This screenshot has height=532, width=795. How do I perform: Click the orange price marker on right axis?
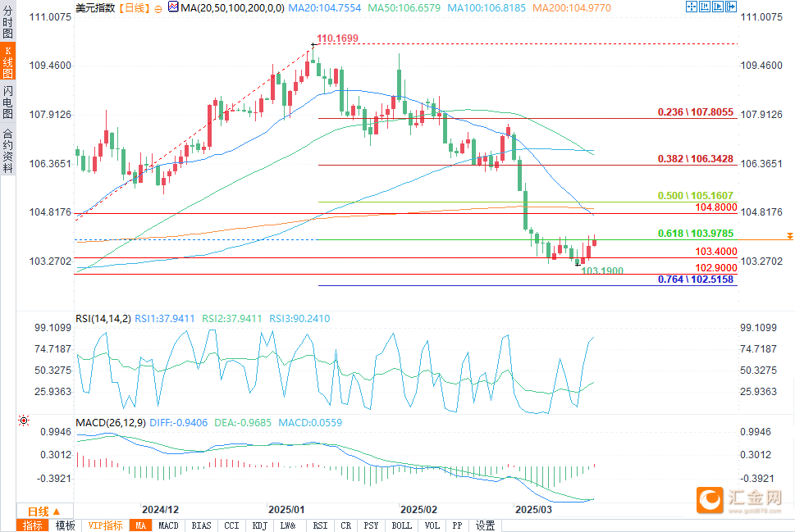pyautogui.click(x=789, y=236)
